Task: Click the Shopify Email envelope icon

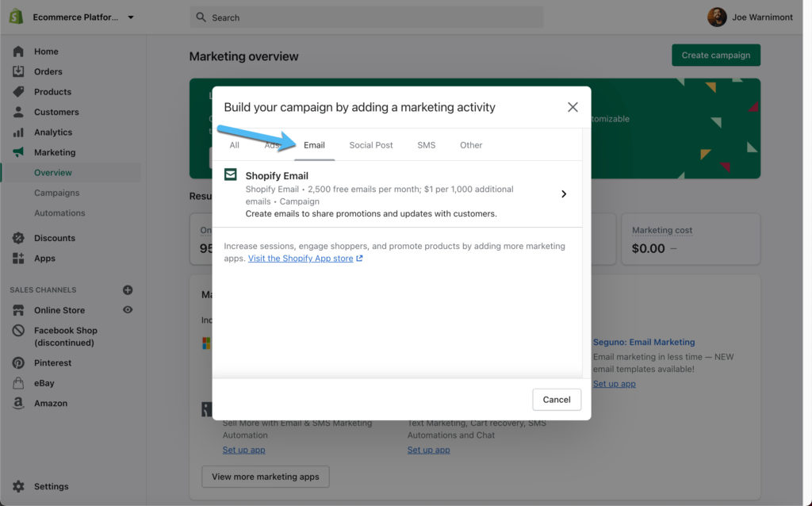Action: 231,174
